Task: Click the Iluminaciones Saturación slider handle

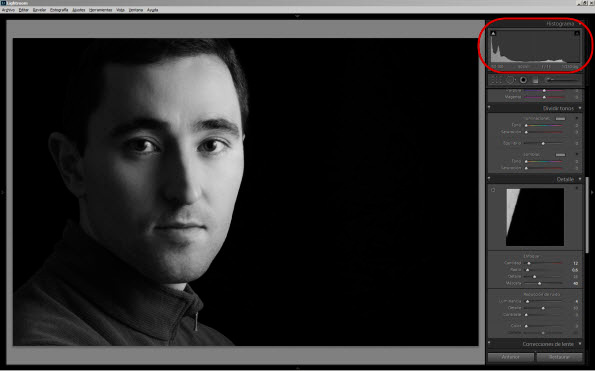Action: click(x=526, y=132)
